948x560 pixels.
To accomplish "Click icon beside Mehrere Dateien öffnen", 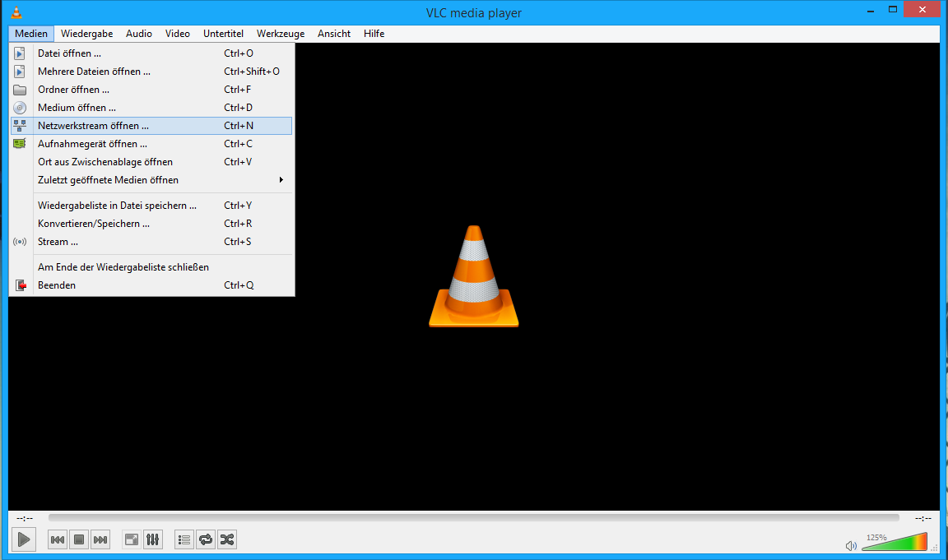I will coord(20,72).
